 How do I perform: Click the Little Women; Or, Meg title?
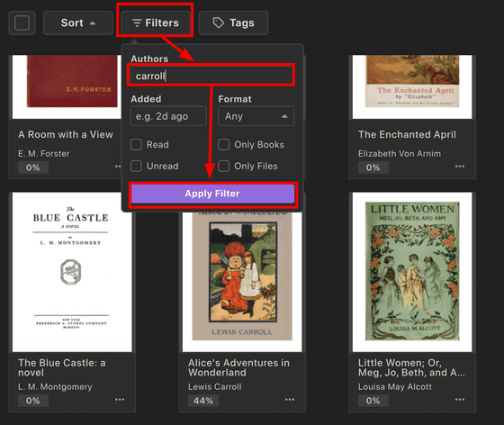pos(411,367)
